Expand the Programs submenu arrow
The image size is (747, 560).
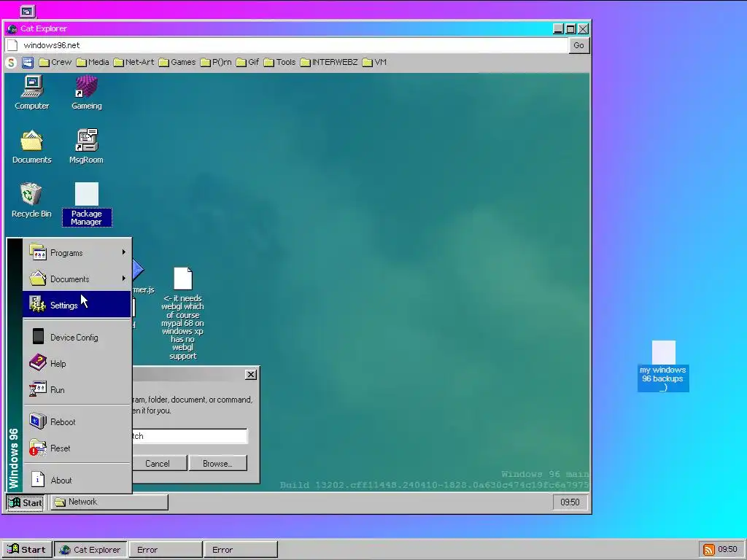(124, 252)
